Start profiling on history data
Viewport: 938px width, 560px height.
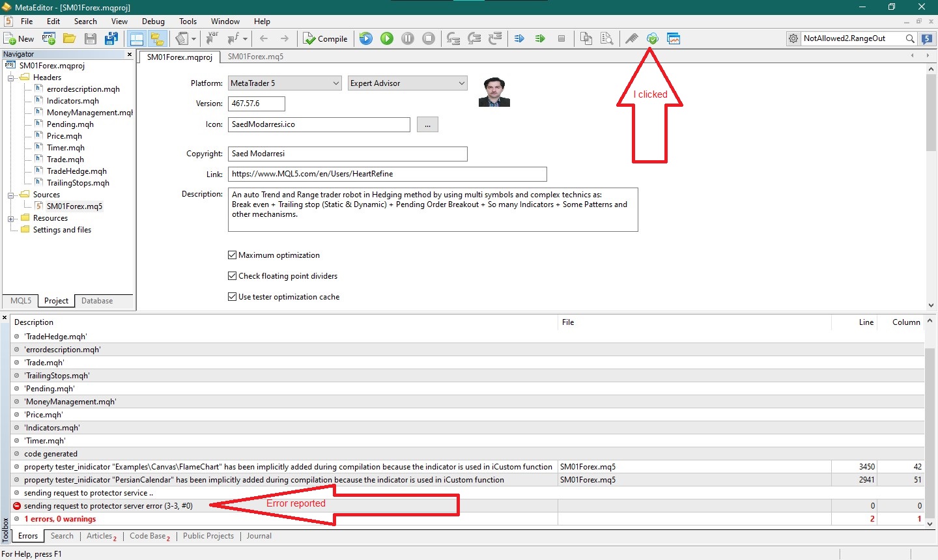coord(540,38)
